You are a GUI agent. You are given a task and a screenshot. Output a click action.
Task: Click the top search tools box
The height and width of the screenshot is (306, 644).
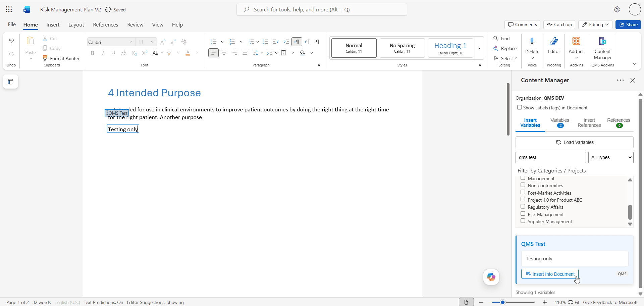click(x=322, y=9)
